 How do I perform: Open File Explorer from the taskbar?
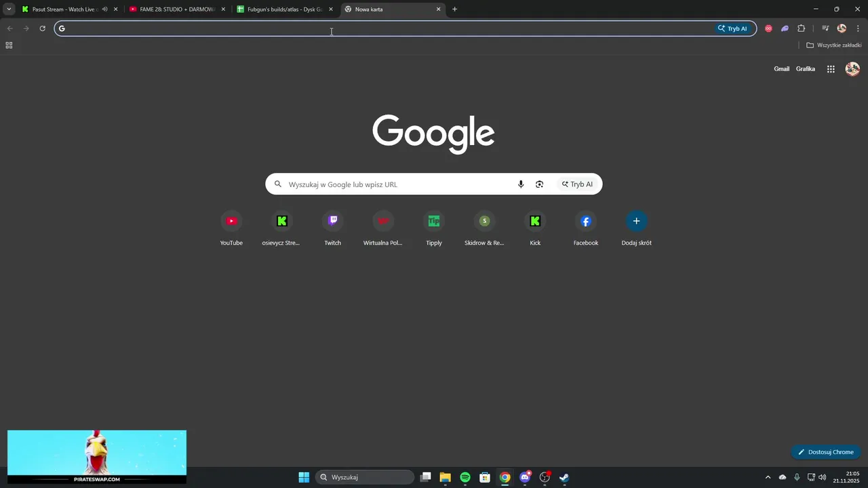coord(445,477)
